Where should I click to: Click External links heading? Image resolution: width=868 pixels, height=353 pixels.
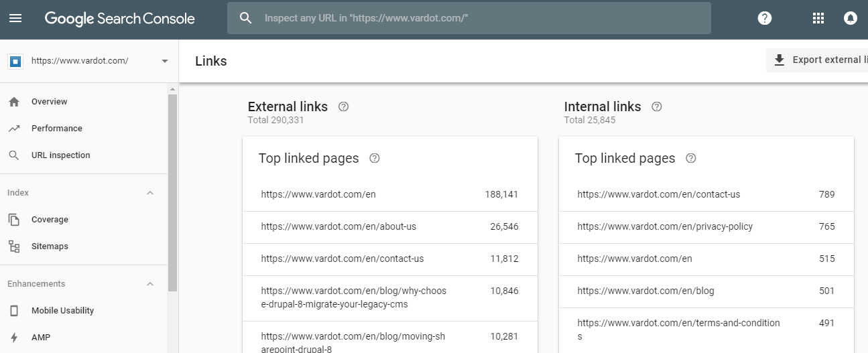(x=288, y=107)
